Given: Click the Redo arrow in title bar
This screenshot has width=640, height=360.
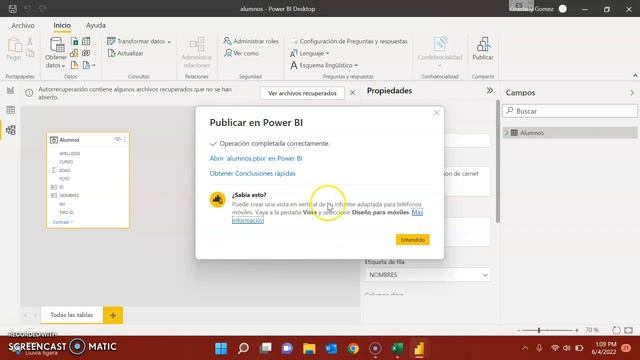Looking at the screenshot, I should 42,9.
